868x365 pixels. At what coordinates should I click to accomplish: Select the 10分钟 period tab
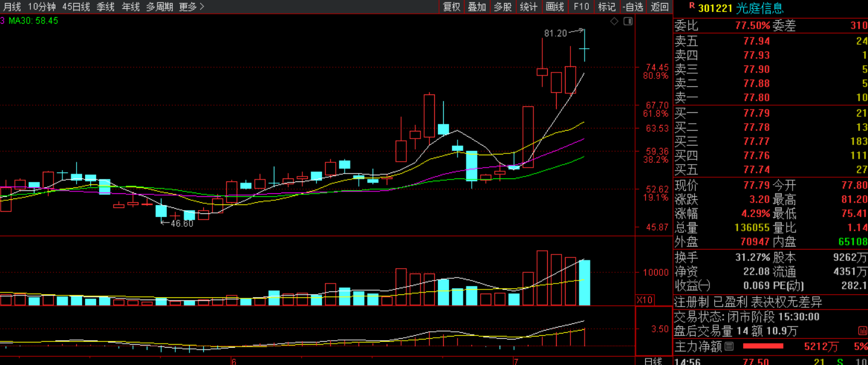[42, 7]
